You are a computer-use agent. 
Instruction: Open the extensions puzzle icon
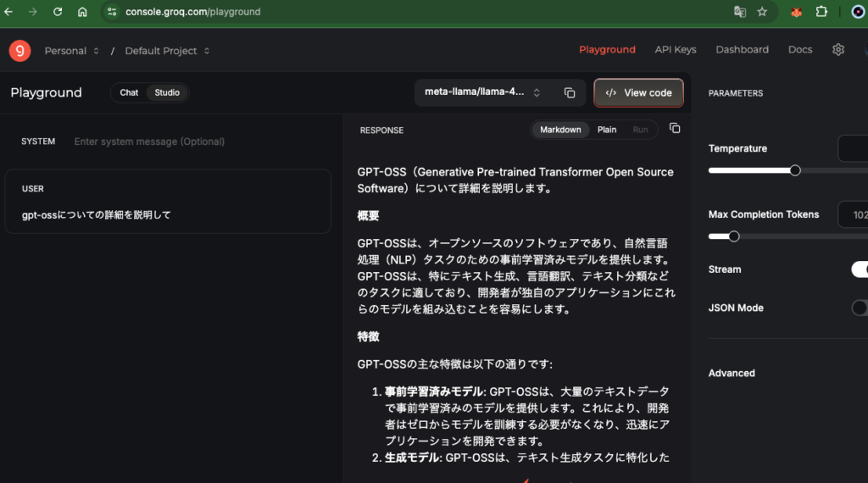click(821, 12)
